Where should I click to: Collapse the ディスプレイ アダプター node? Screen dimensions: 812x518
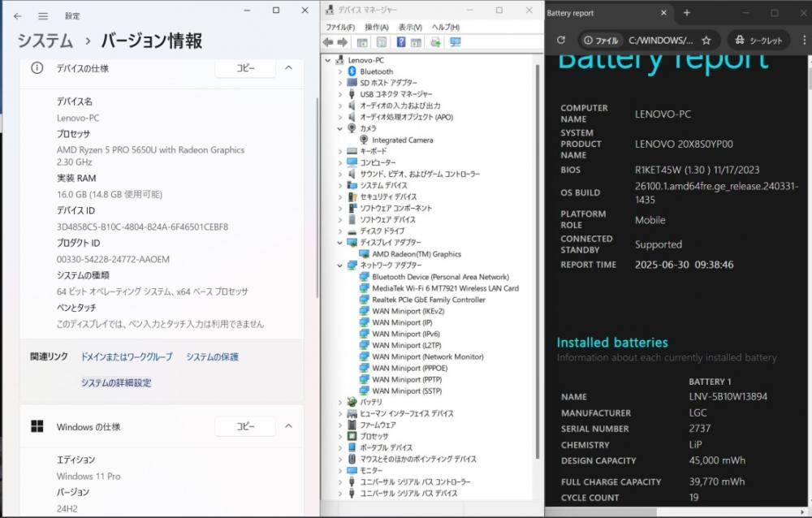pyautogui.click(x=339, y=243)
